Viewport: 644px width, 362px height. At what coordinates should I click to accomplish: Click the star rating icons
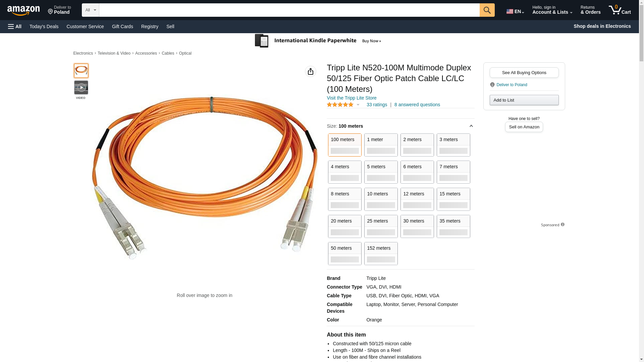click(x=340, y=105)
